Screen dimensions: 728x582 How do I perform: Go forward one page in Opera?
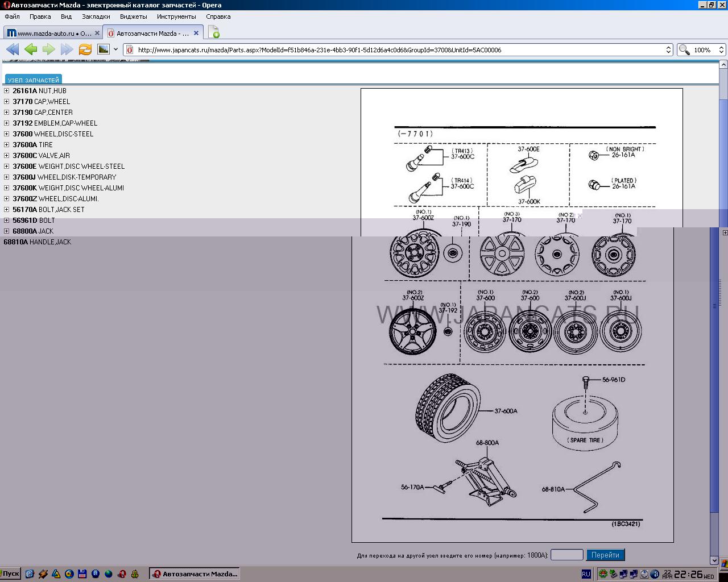coord(49,49)
